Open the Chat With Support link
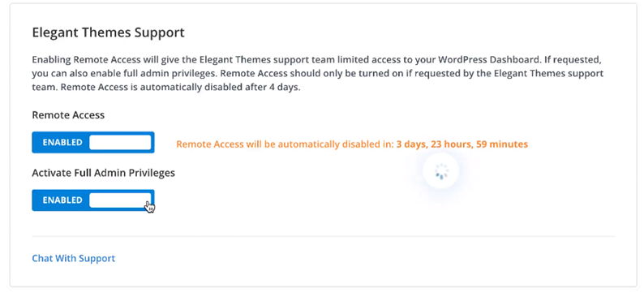The image size is (644, 297). [x=74, y=258]
